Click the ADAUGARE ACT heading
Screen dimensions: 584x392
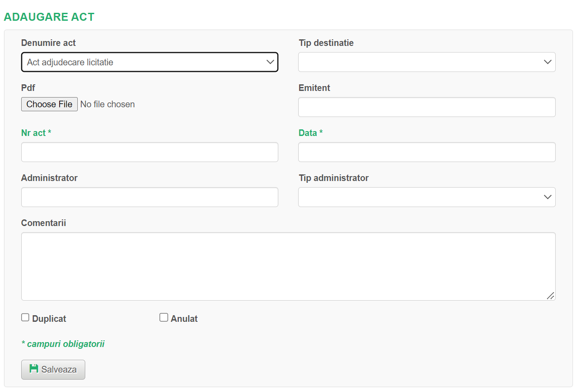pos(49,17)
